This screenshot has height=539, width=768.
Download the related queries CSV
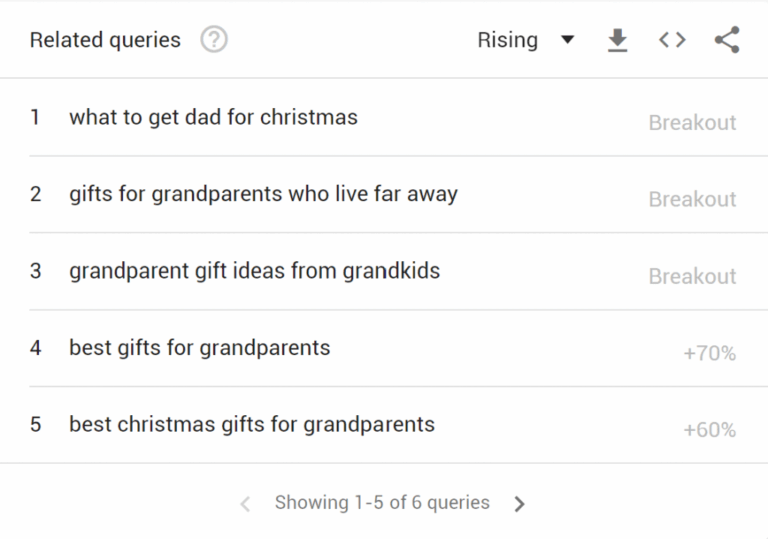[x=618, y=40]
